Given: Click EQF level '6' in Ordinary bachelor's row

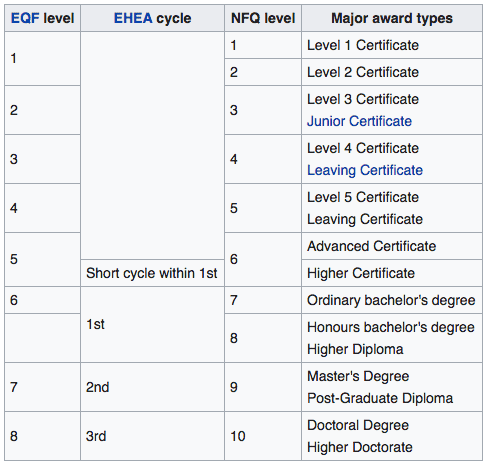Looking at the screenshot, I should (x=42, y=300).
